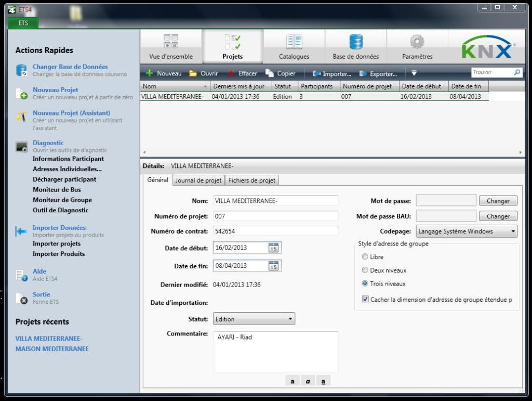Open the Date de début calendar picker
Image resolution: width=532 pixels, height=401 pixels.
[x=273, y=248]
